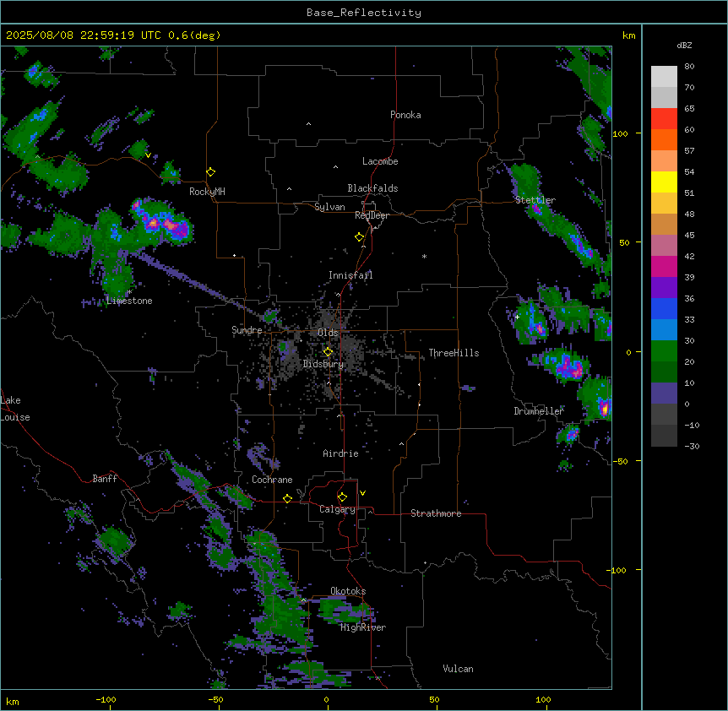This screenshot has width=728, height=711.
Task: Click the Airdrie label
Action: [x=341, y=453]
